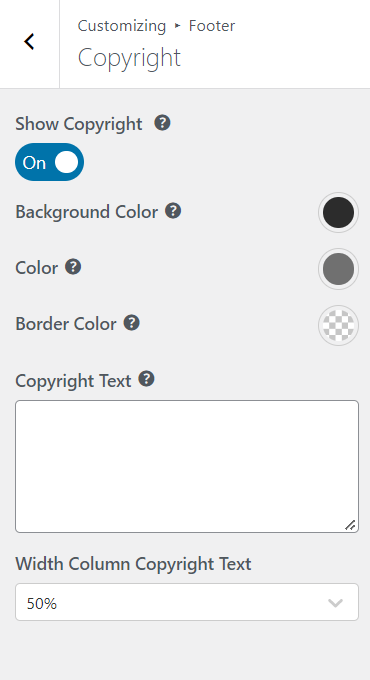The width and height of the screenshot is (370, 680).
Task: Click the Show Copyright label
Action: [x=79, y=124]
